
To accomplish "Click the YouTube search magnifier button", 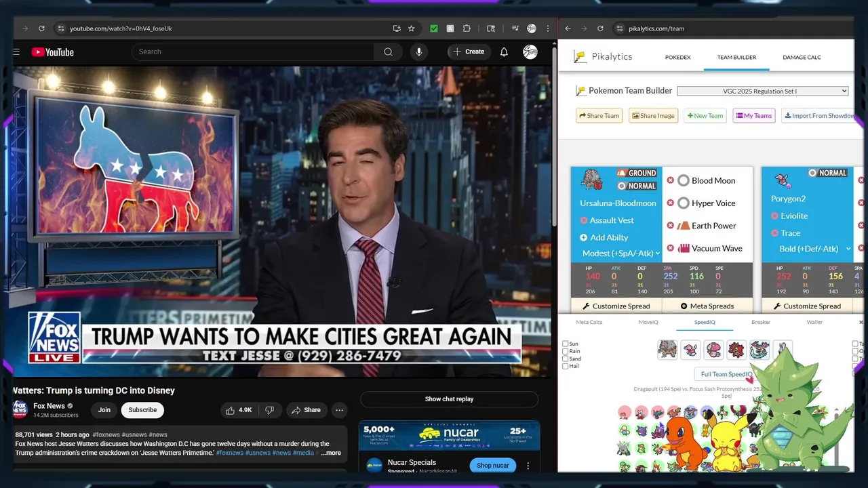I will click(x=388, y=52).
